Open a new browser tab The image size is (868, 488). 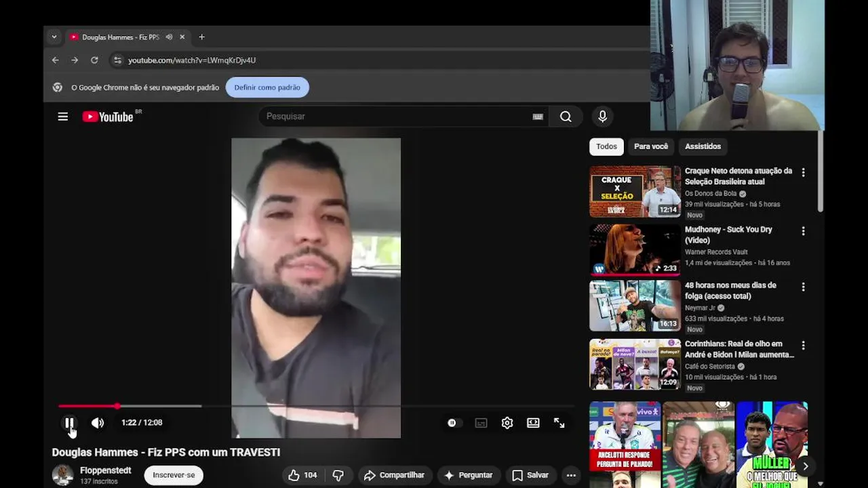click(201, 37)
